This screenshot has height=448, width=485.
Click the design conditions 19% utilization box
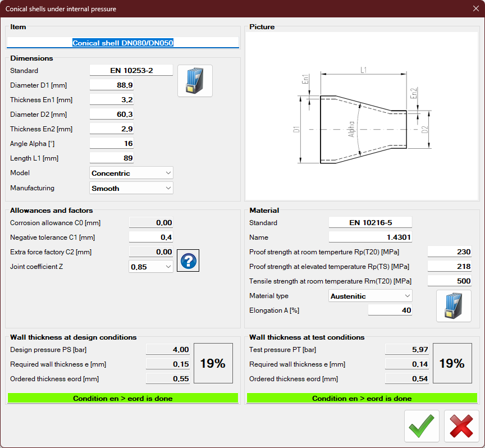coord(213,363)
